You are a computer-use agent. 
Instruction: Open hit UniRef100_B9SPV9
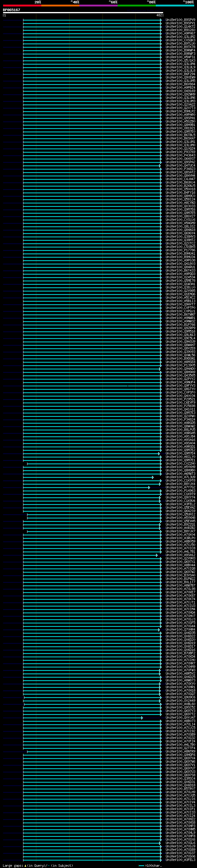(x=180, y=20)
